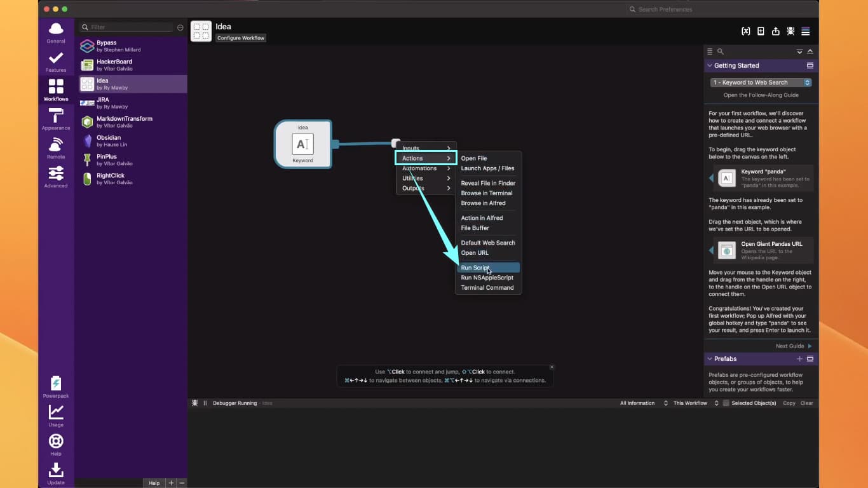The width and height of the screenshot is (868, 488).
Task: Click the export workflow share icon
Action: pos(775,32)
